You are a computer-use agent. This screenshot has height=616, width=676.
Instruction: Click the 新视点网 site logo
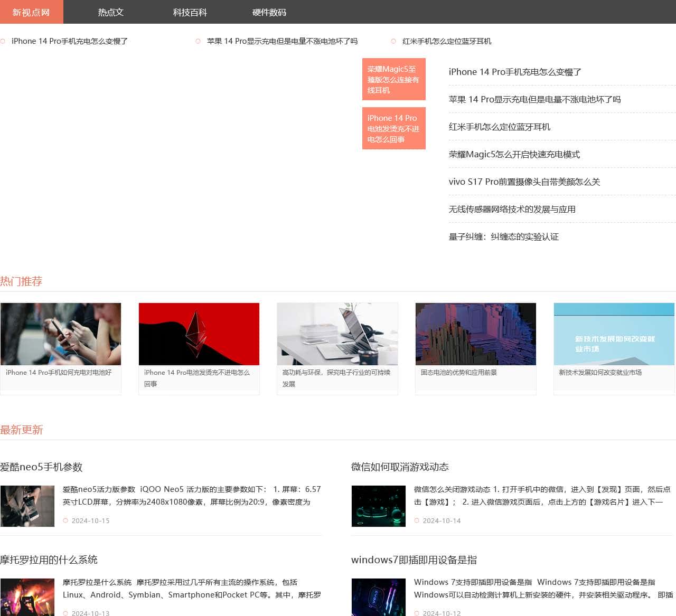30,12
